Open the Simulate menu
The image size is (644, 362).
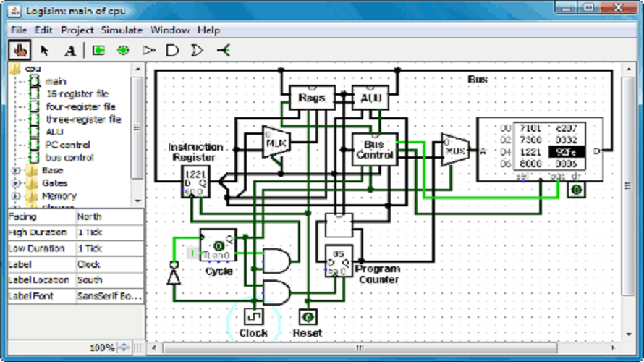(121, 30)
